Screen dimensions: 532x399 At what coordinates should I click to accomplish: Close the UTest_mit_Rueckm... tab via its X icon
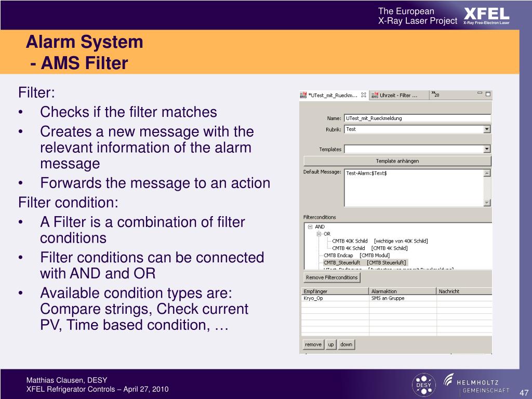pyautogui.click(x=363, y=95)
